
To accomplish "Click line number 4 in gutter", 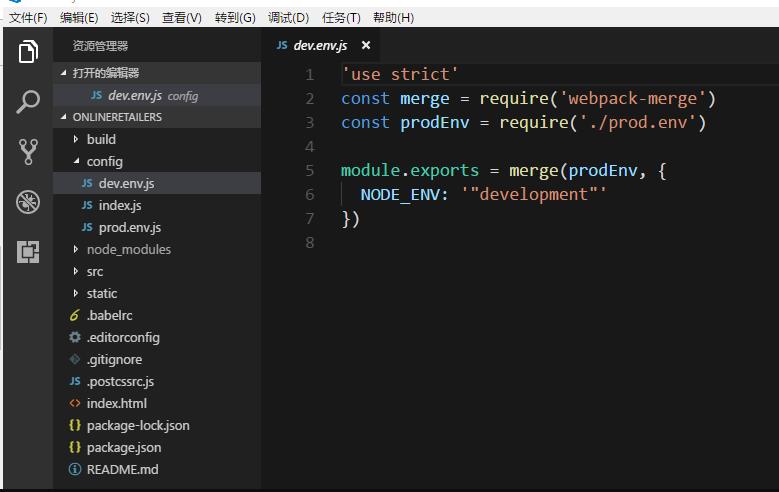I will (310, 147).
